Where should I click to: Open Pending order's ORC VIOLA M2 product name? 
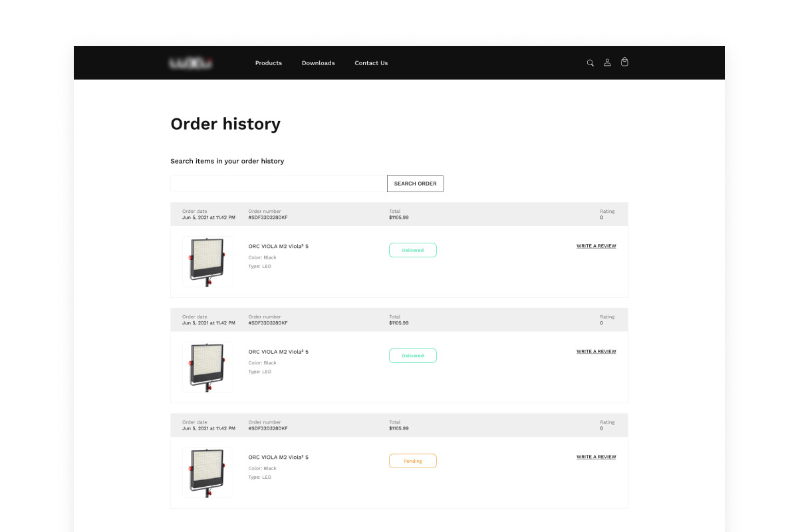tap(279, 458)
